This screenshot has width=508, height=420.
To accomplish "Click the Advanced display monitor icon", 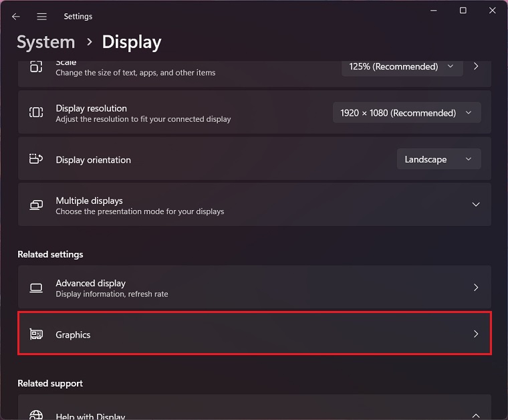I will 36,288.
